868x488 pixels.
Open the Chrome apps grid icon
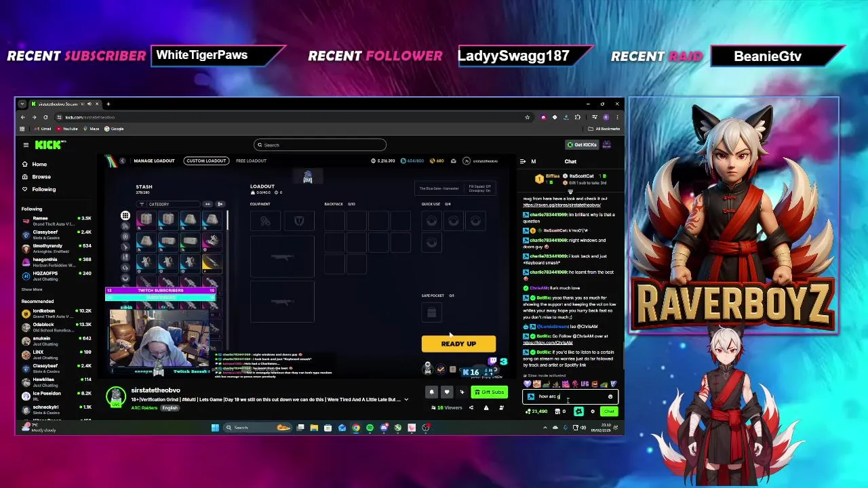pos(22,129)
